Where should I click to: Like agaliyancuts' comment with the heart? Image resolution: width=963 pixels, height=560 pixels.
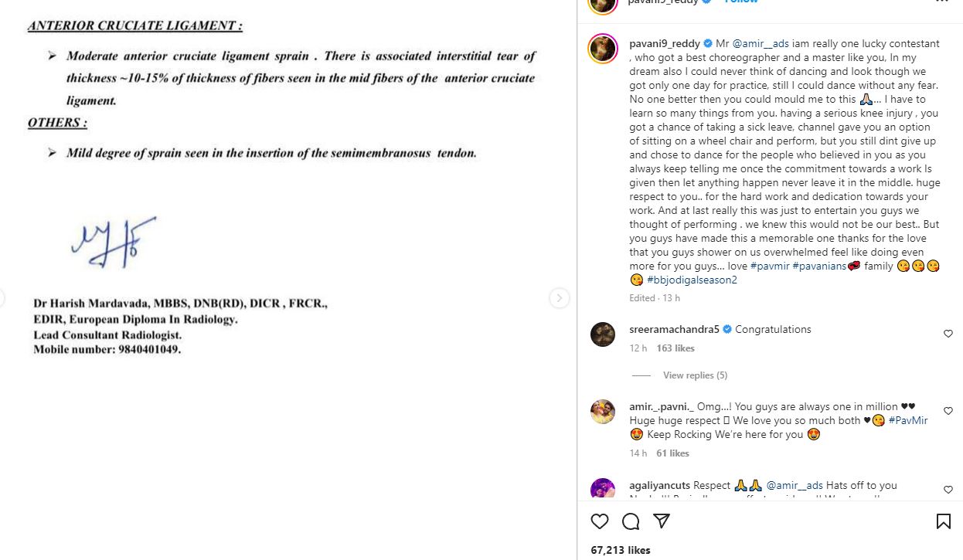pyautogui.click(x=948, y=489)
